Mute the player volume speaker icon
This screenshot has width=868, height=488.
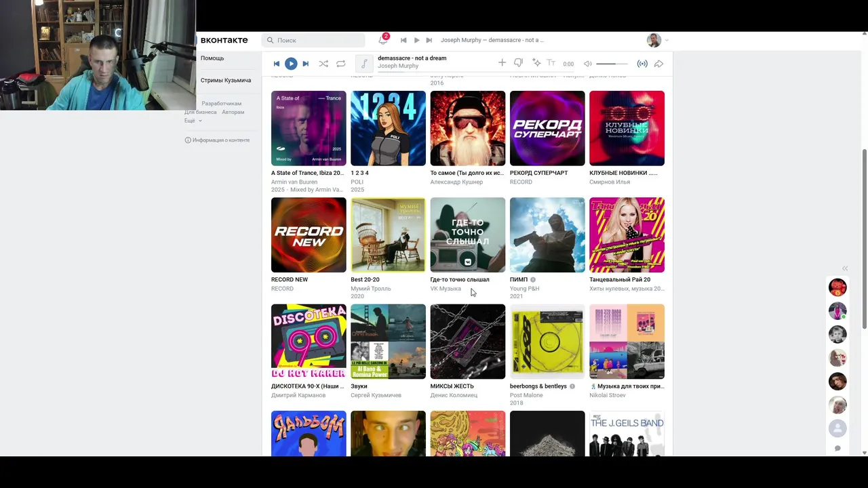[588, 64]
